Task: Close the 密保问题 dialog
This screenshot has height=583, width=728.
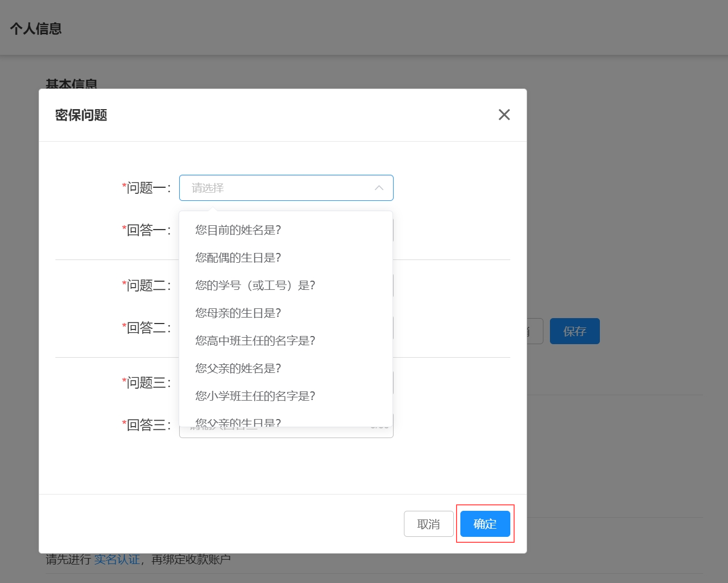Action: pos(504,115)
